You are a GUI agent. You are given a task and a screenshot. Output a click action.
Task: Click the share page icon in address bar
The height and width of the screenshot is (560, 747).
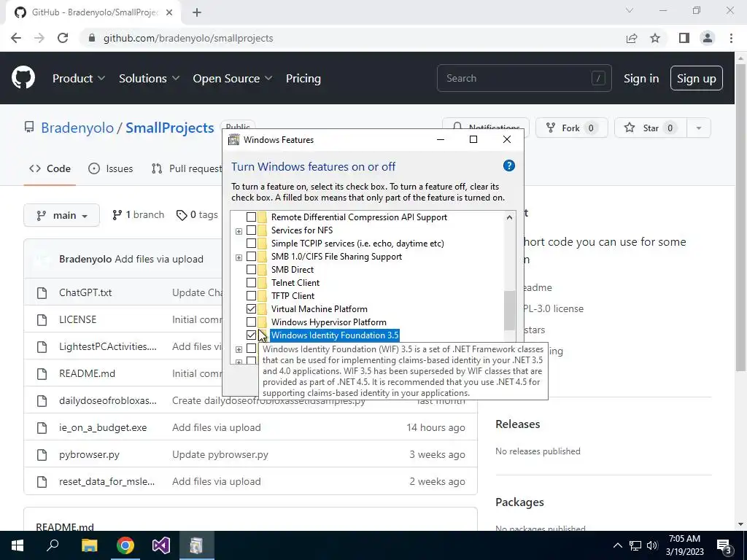632,38
